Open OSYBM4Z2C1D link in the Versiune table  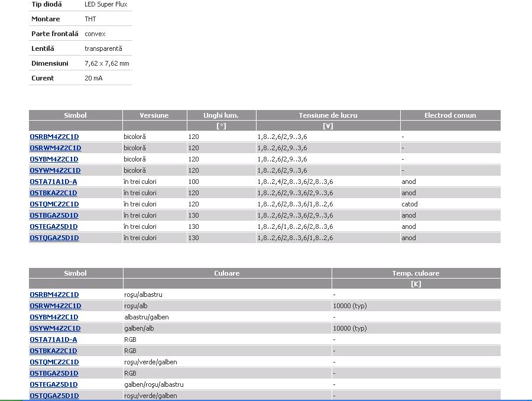coord(54,159)
